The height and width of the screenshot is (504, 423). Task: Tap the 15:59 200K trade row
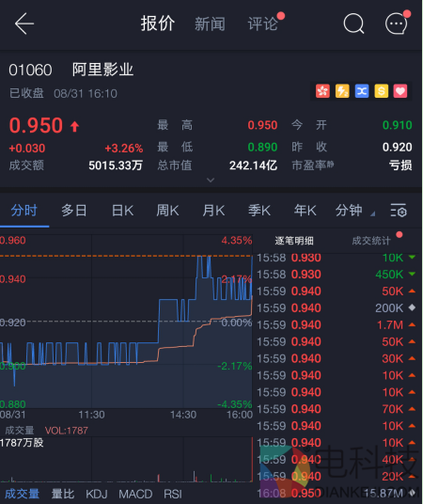tap(337, 307)
